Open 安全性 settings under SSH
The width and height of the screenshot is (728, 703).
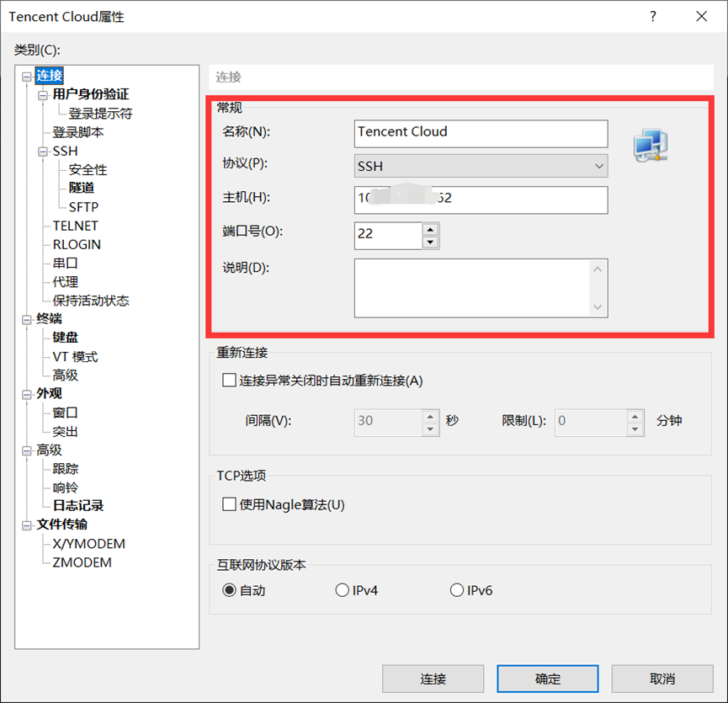tap(88, 170)
